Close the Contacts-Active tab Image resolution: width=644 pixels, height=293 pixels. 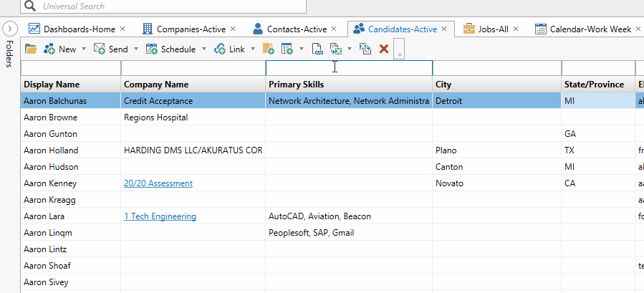[334, 29]
